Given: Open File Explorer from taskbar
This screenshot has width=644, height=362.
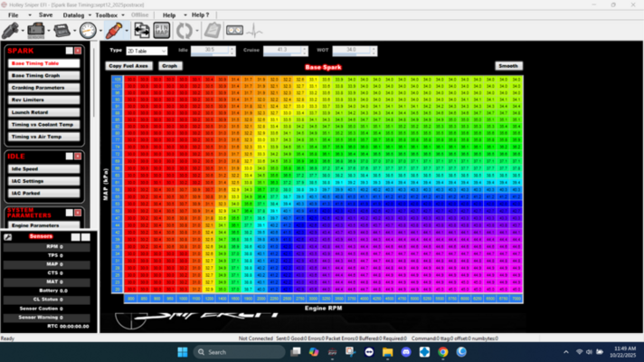Looking at the screenshot, I should click(x=387, y=352).
